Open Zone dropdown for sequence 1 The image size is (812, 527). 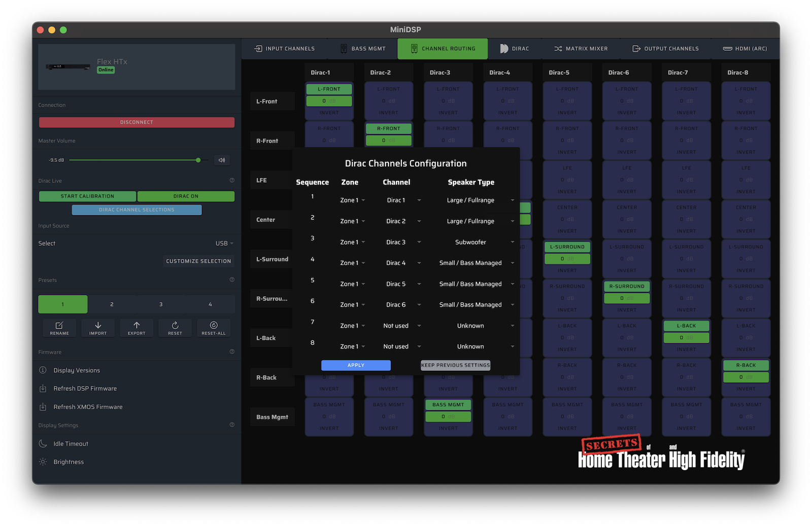(x=352, y=200)
